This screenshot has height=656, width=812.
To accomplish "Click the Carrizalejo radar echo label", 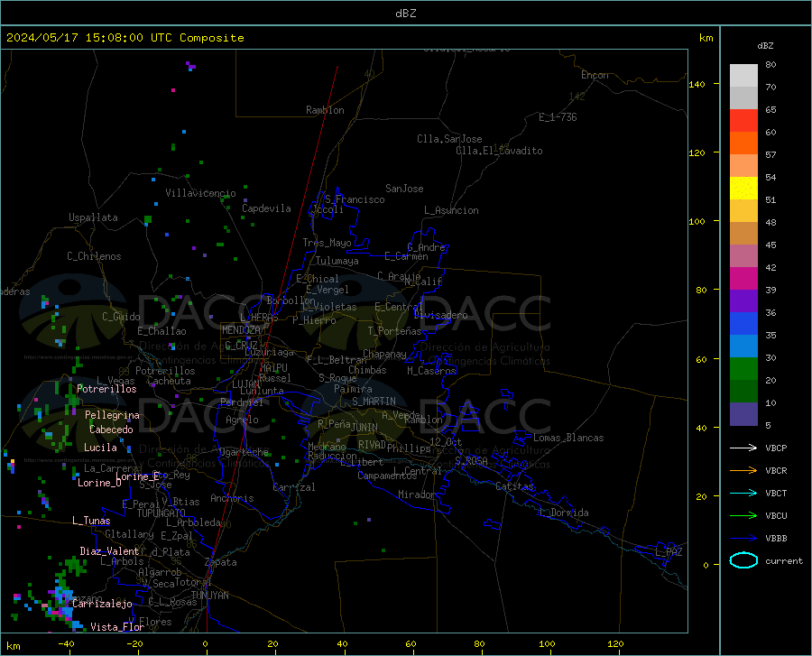I will [102, 604].
